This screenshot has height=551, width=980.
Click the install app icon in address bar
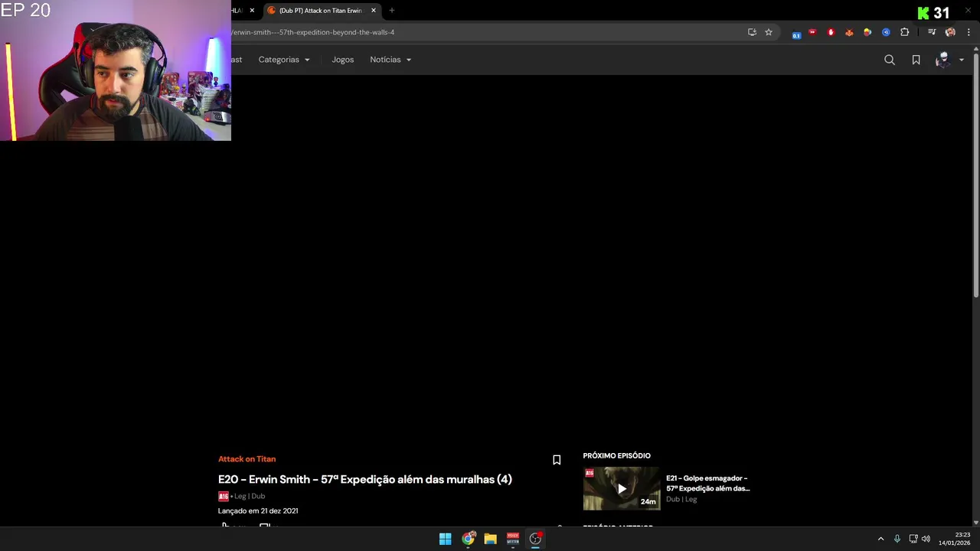point(752,32)
